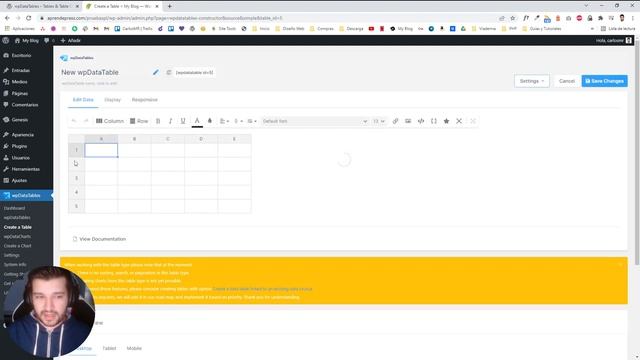Open Lista de lectura reading list
The image size is (640, 360).
(x=618, y=29)
